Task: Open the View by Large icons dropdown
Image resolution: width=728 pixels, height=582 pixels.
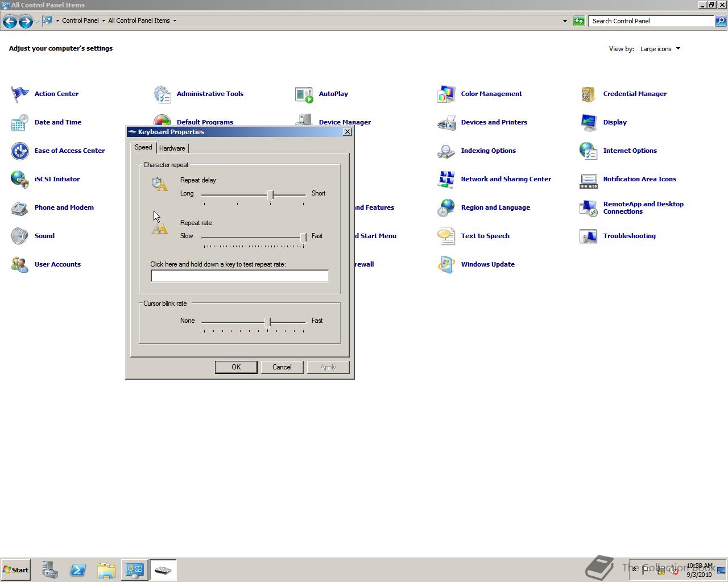Action: coord(660,49)
